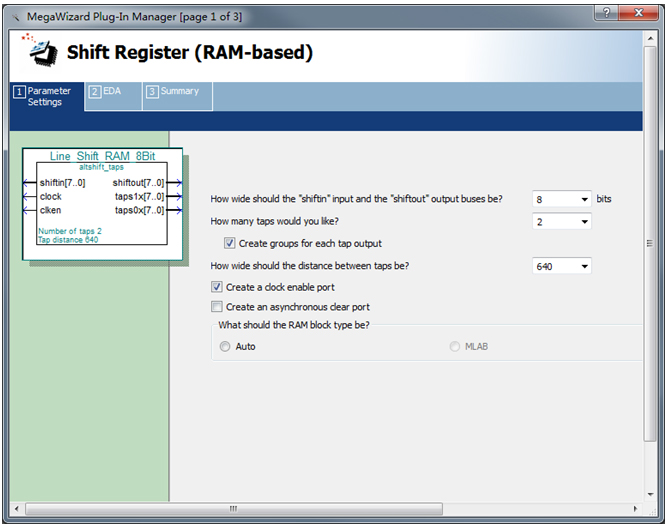668x527 pixels.
Task: Click the altshift_taps label in diagram
Action: (x=101, y=167)
